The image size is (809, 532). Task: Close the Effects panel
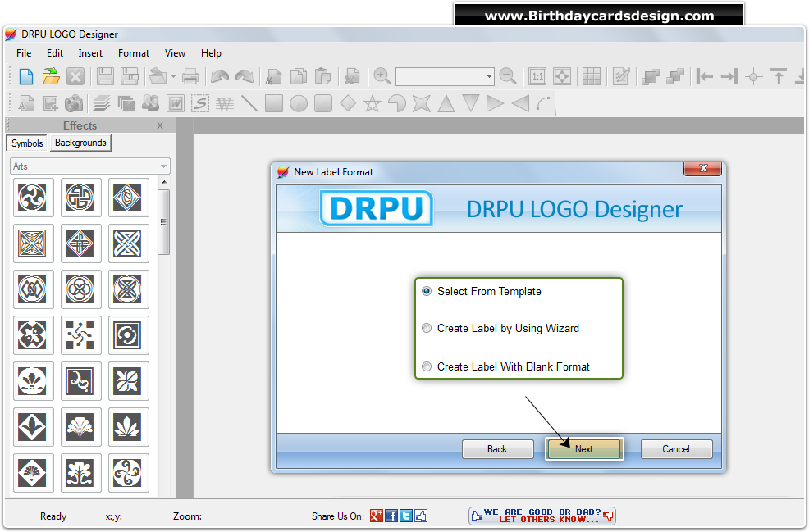(160, 125)
